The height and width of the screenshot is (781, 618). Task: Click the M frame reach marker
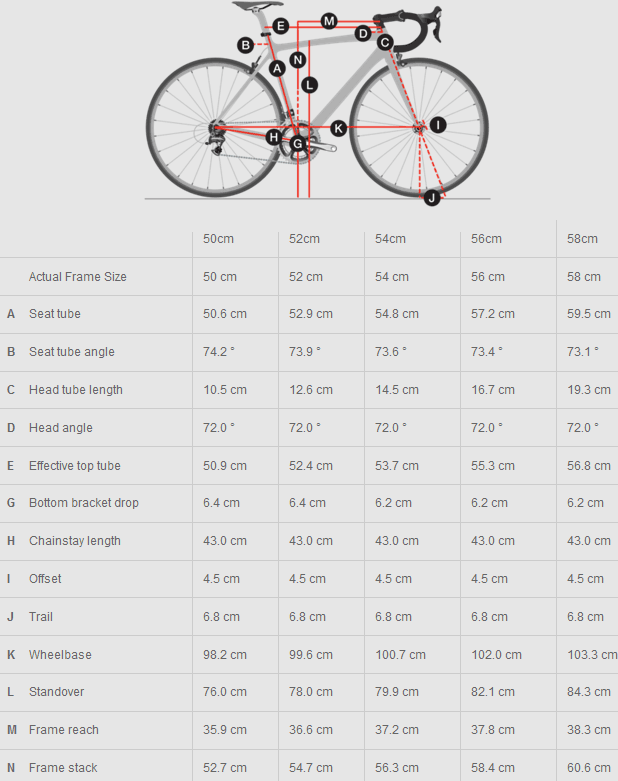click(329, 21)
